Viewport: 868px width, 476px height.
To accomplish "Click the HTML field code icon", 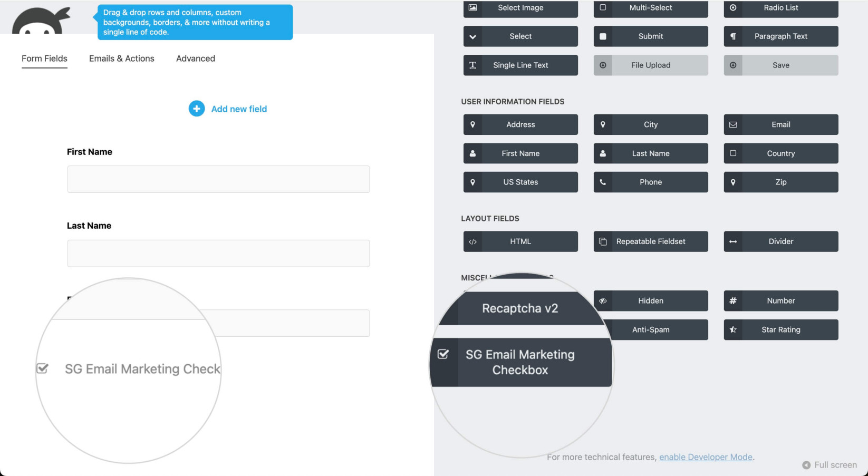I will pyautogui.click(x=472, y=242).
